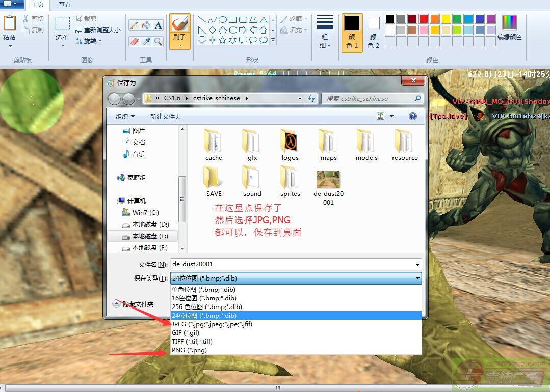Click the New Folder (新建文件夹) button

[165, 117]
